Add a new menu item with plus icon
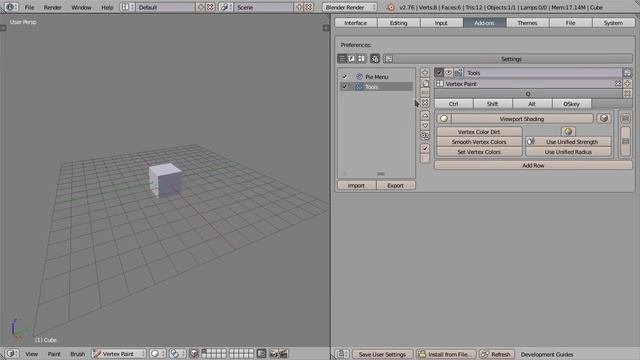 point(425,73)
